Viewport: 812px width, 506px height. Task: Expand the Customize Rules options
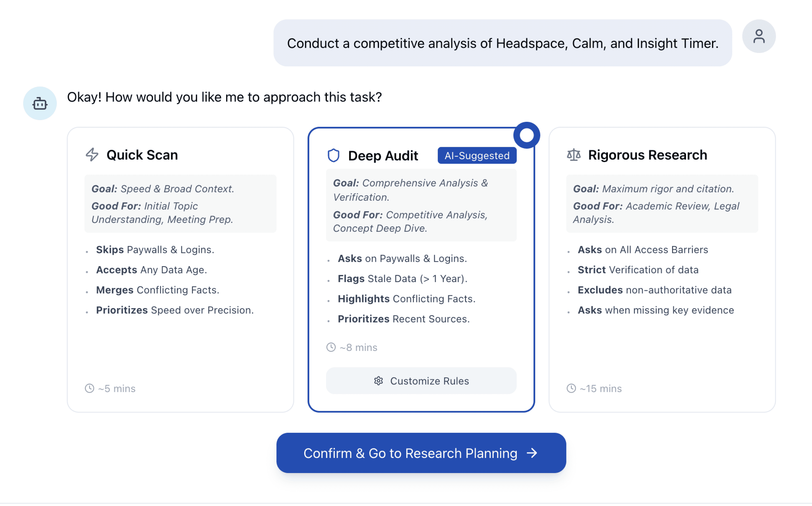pos(421,381)
